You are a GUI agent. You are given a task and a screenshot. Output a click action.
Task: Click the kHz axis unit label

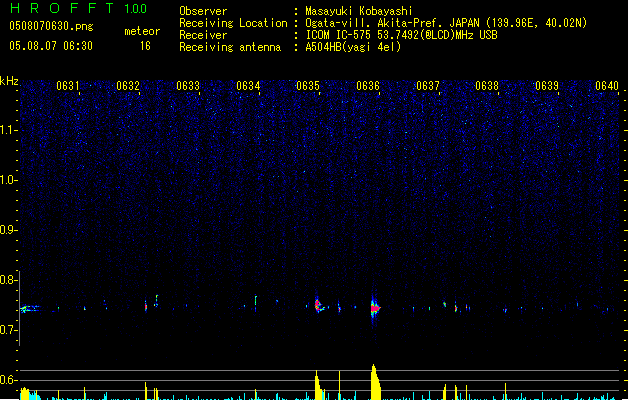pyautogui.click(x=9, y=81)
